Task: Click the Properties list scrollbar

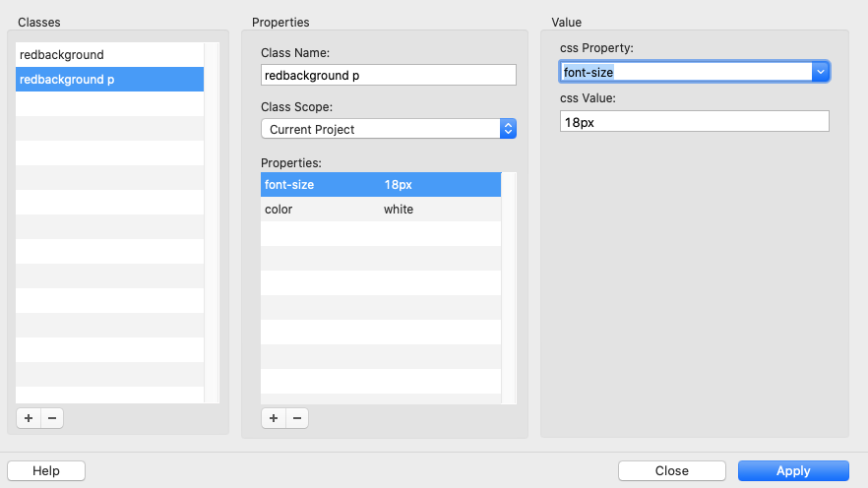Action: pos(509,285)
